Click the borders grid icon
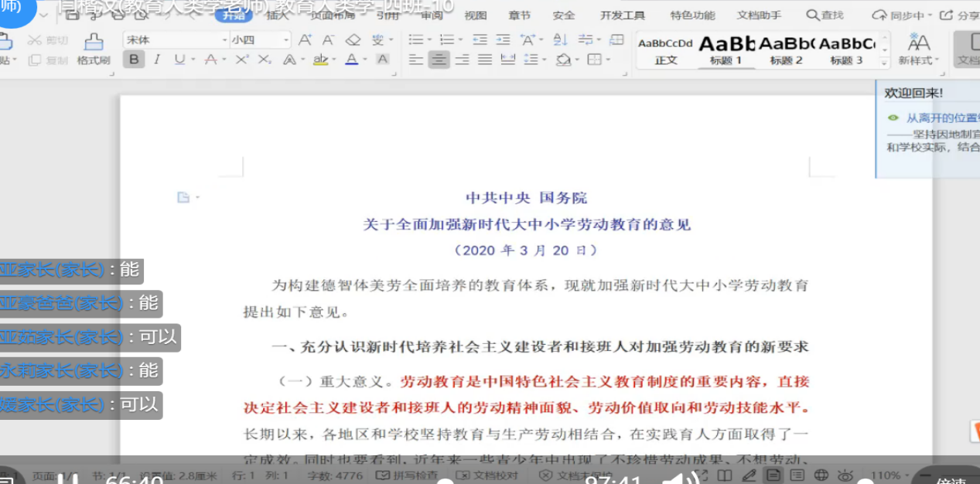 pyautogui.click(x=593, y=60)
